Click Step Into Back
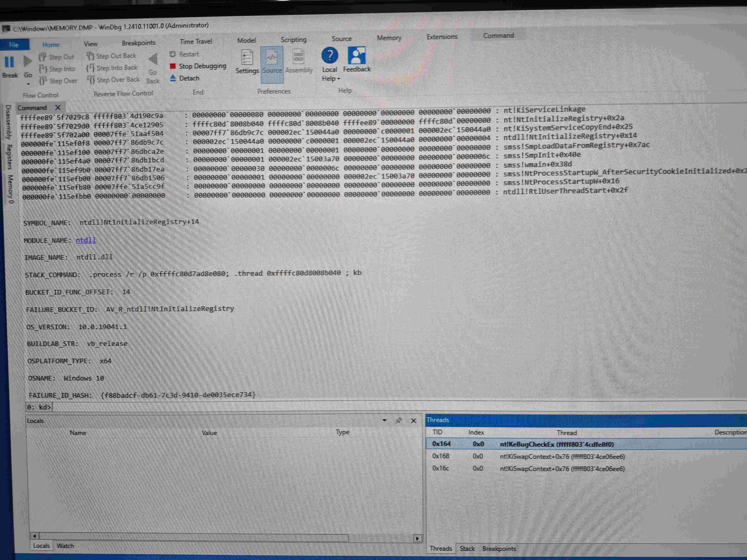 click(x=112, y=68)
